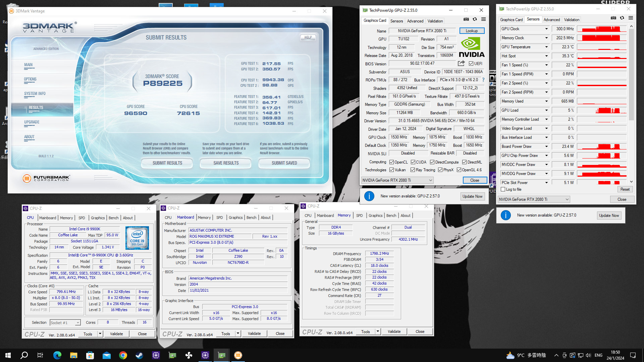Toggle PhysX checkbox in GPU-Z
644x362 pixels.
[x=440, y=170]
